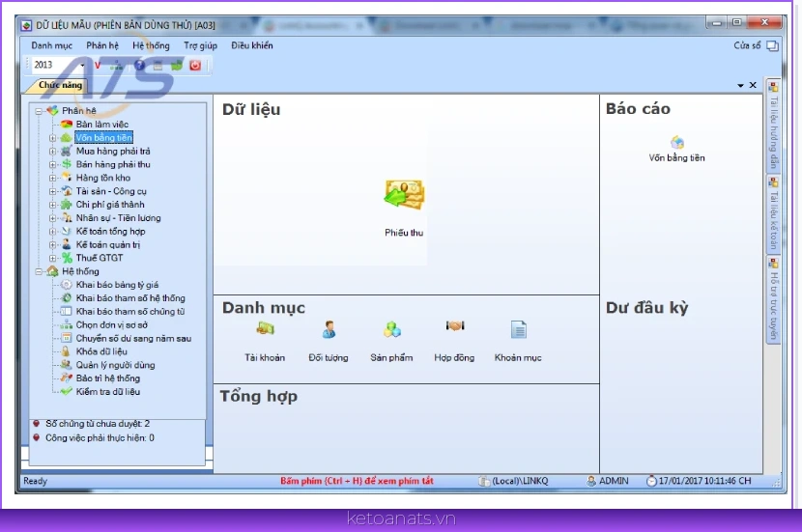Open Chọn đơn vị cơ sở
Viewport: 802px width, 532px height.
click(x=111, y=324)
